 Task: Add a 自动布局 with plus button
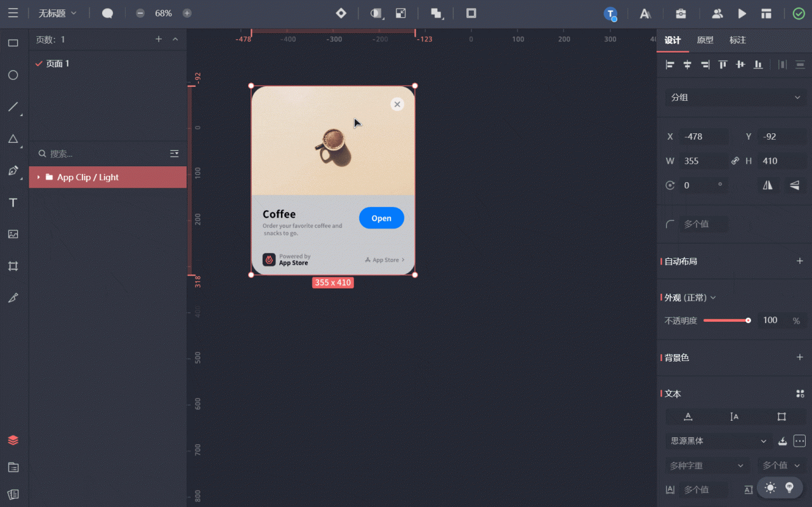click(x=800, y=261)
